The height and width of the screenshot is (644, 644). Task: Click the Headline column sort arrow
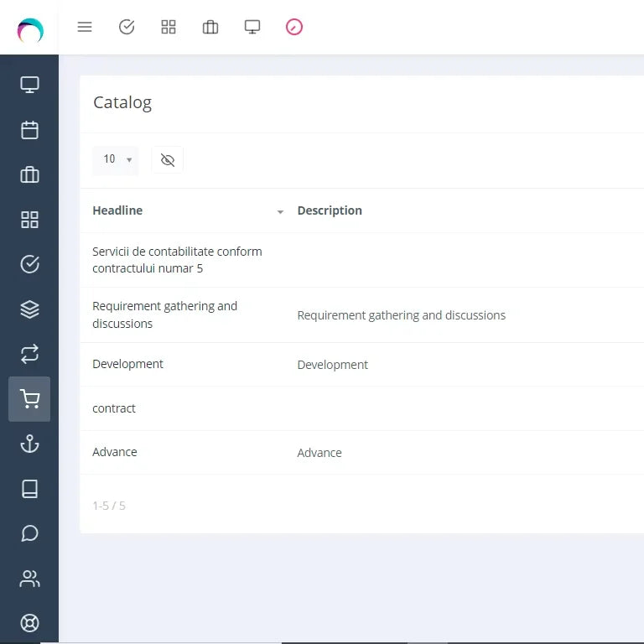(280, 212)
